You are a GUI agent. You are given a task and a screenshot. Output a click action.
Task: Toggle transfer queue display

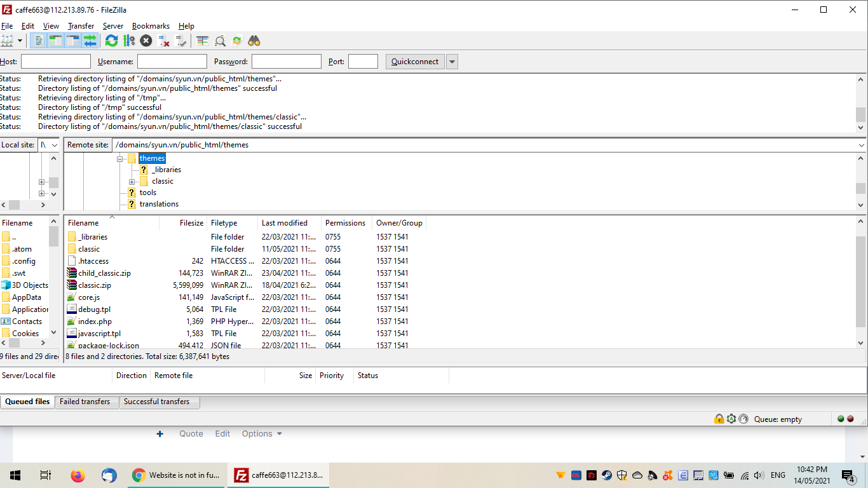90,41
